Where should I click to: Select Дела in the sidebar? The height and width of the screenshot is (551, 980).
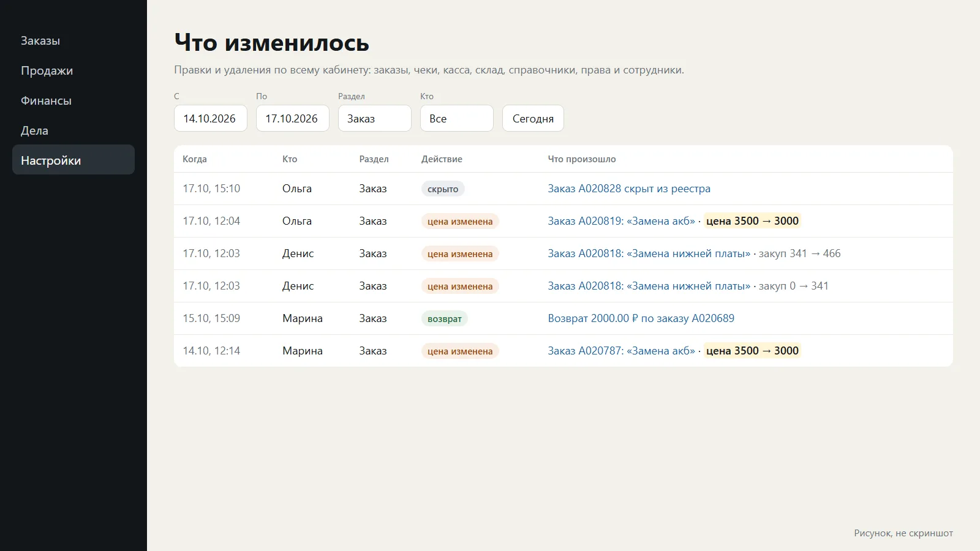73,130
